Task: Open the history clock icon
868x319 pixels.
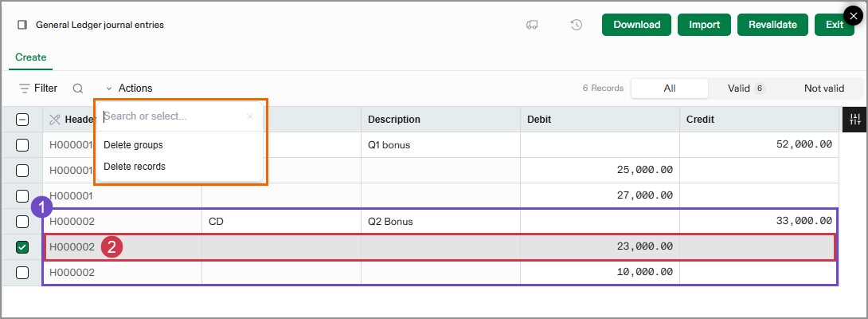Action: [577, 25]
